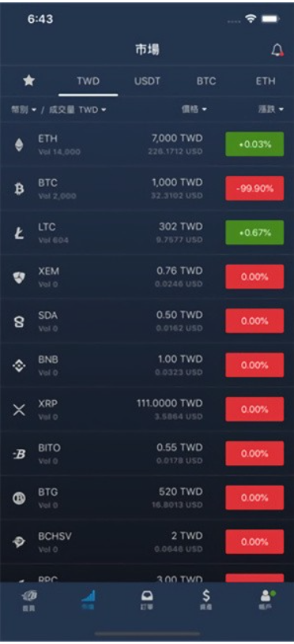Screen dimensions: 294x644
Task: Switch to the BTC market tab
Action: [206, 81]
